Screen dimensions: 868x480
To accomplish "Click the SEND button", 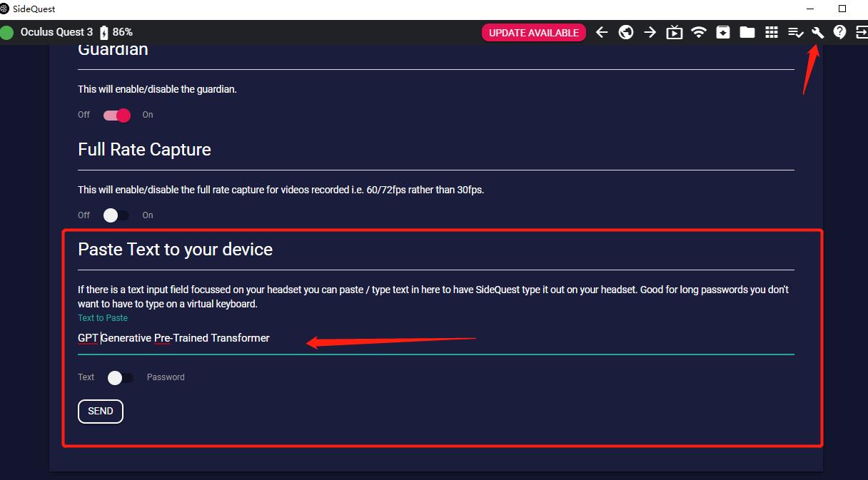I will (x=101, y=412).
